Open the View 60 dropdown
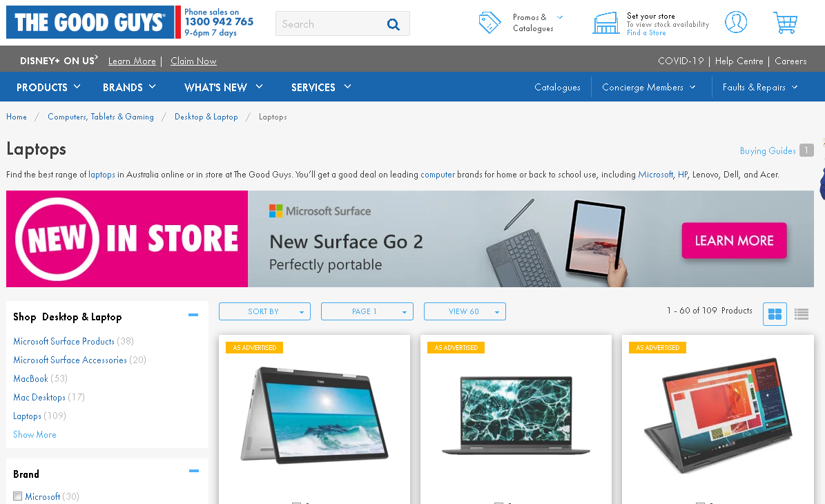 tap(465, 311)
